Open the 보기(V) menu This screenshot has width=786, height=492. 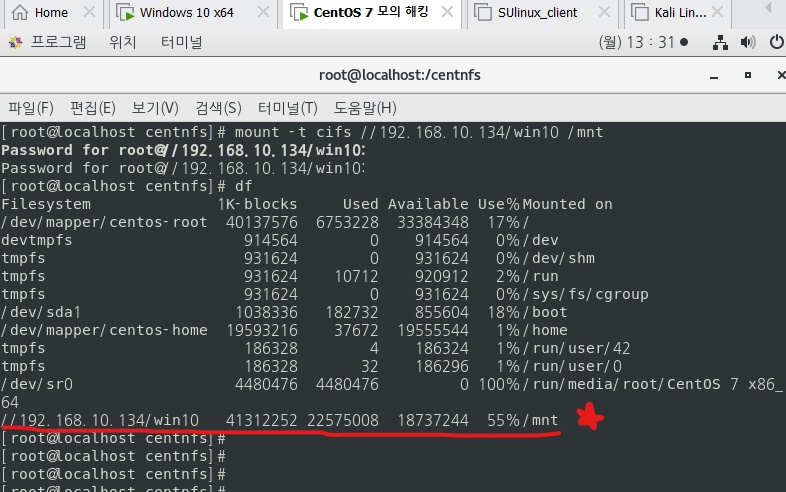pos(155,108)
